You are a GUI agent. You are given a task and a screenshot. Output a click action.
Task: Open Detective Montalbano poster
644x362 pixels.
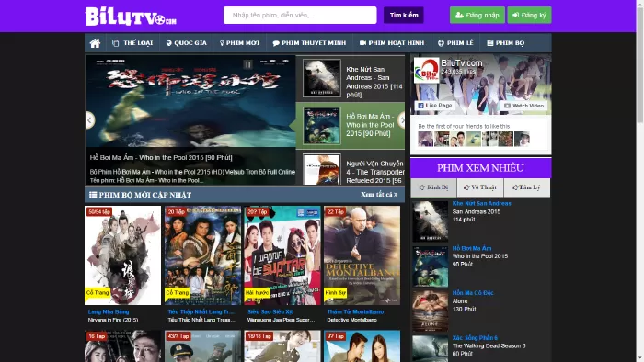point(362,255)
